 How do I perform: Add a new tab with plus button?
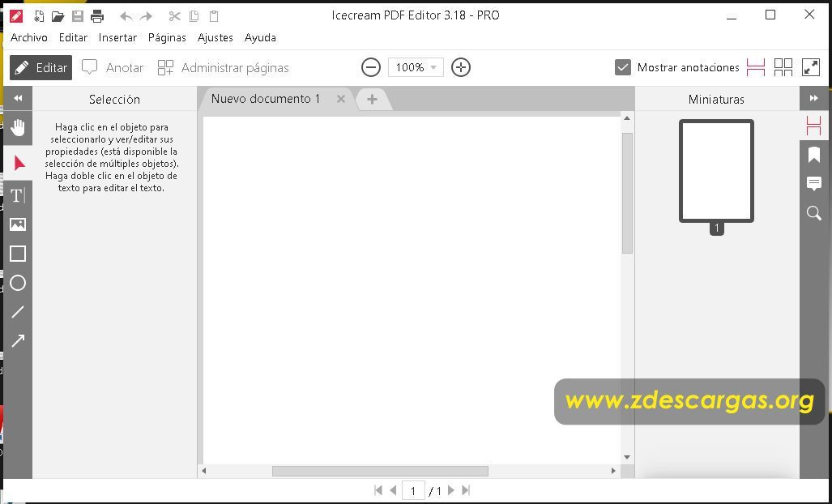[372, 99]
